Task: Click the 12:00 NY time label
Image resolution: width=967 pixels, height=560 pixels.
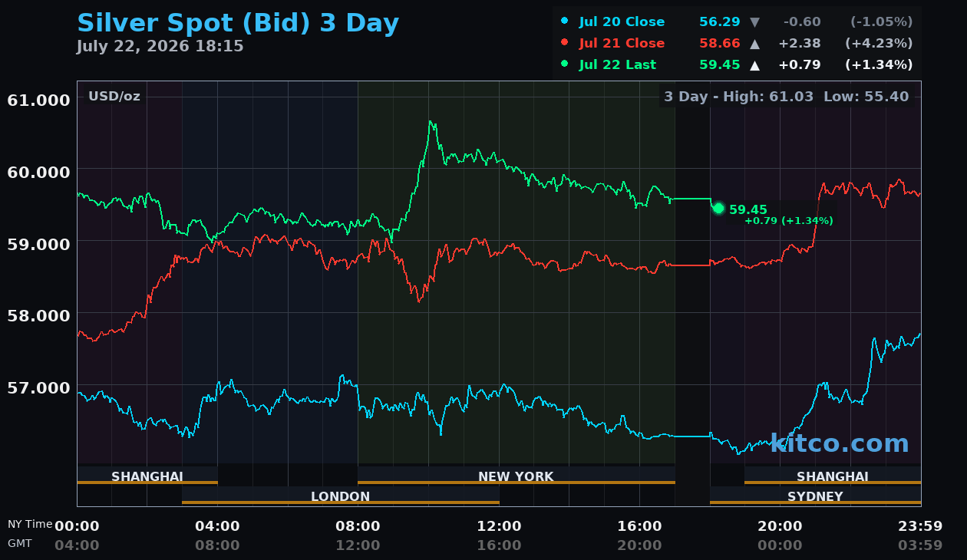Action: pyautogui.click(x=499, y=526)
